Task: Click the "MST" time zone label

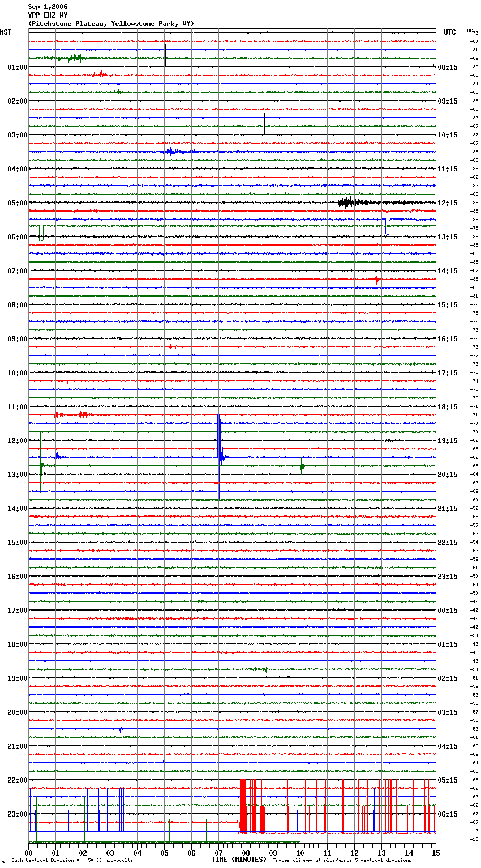Action: pyautogui.click(x=6, y=32)
